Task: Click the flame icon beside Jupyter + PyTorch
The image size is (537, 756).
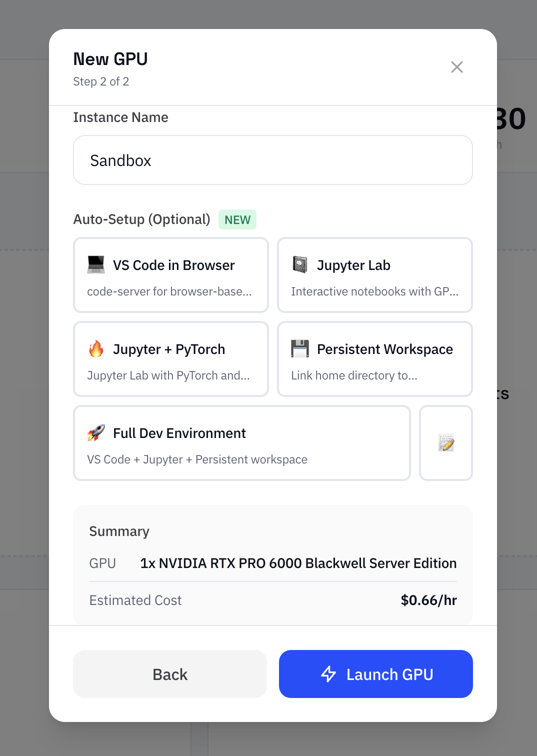Action: (96, 348)
